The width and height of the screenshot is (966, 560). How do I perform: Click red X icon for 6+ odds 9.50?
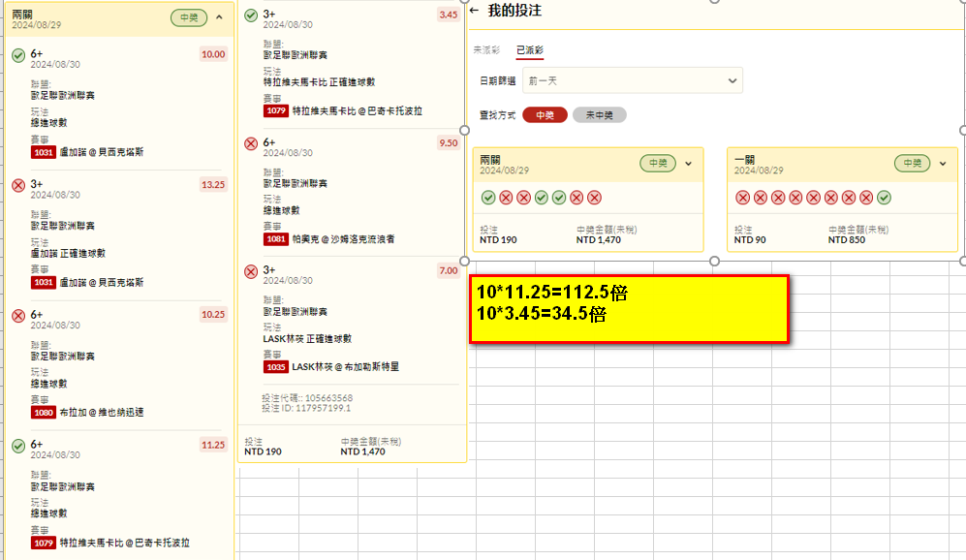(251, 143)
